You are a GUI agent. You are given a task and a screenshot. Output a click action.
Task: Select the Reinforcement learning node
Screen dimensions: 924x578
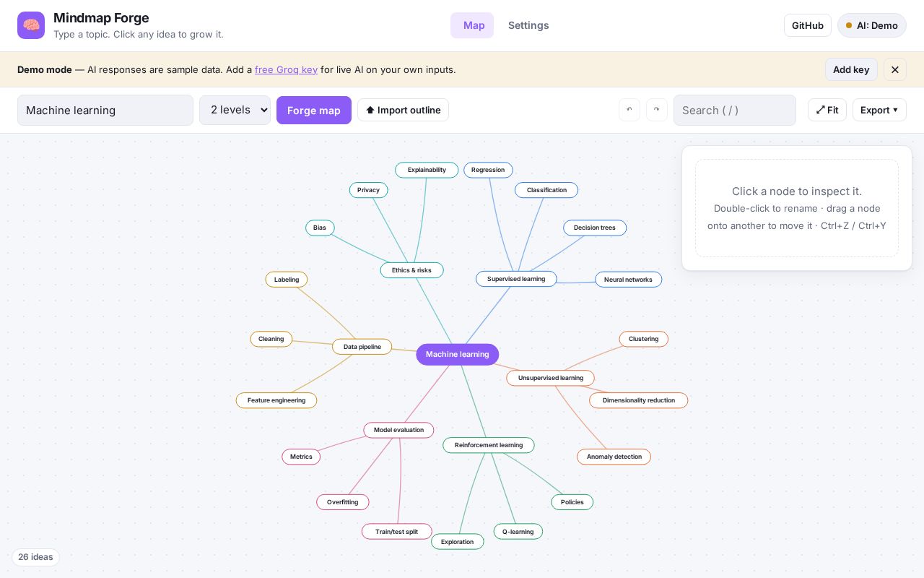[488, 445]
